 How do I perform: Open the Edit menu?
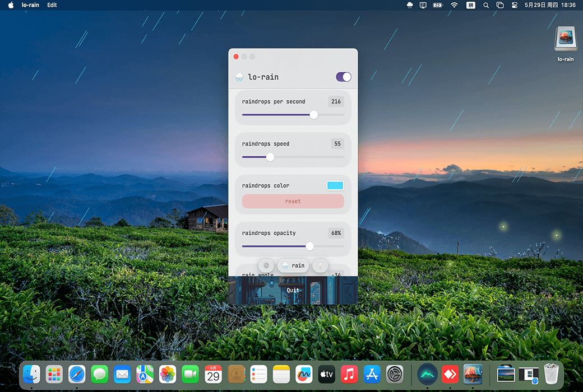click(52, 5)
